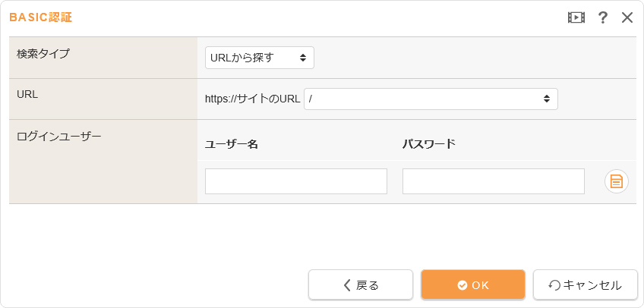This screenshot has width=644, height=308.
Task: Click the question mark help icon
Action: [603, 17]
